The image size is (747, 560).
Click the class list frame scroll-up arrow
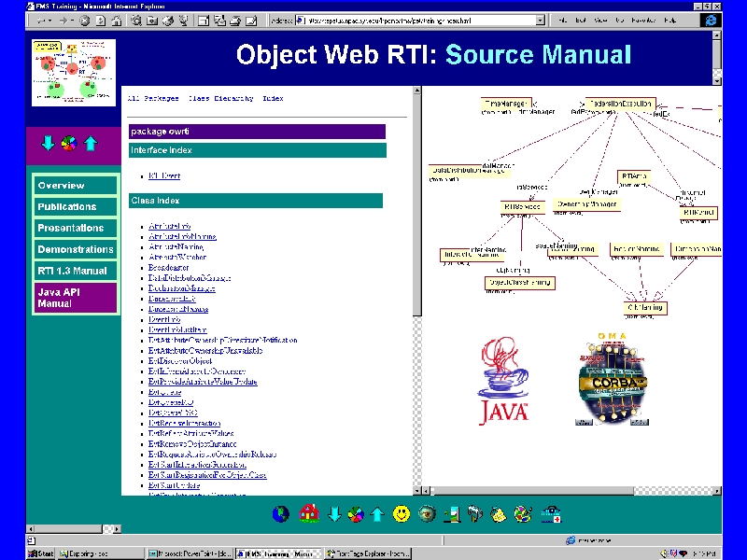tap(416, 91)
